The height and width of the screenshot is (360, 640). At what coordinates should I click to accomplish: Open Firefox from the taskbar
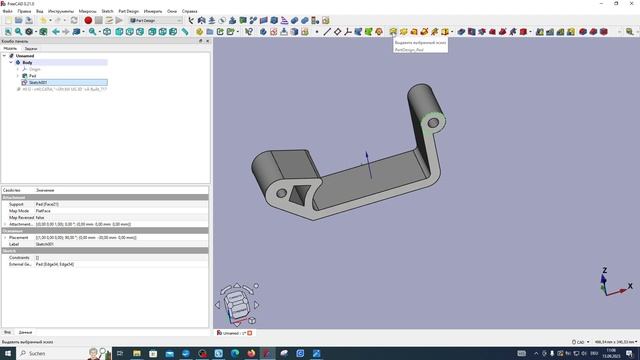pyautogui.click(x=251, y=353)
